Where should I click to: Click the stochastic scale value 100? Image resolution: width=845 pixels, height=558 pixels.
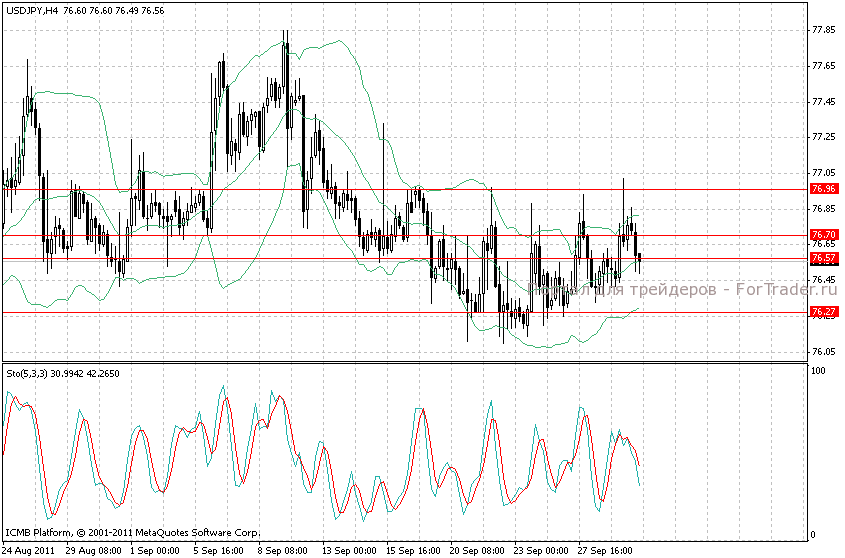[819, 370]
